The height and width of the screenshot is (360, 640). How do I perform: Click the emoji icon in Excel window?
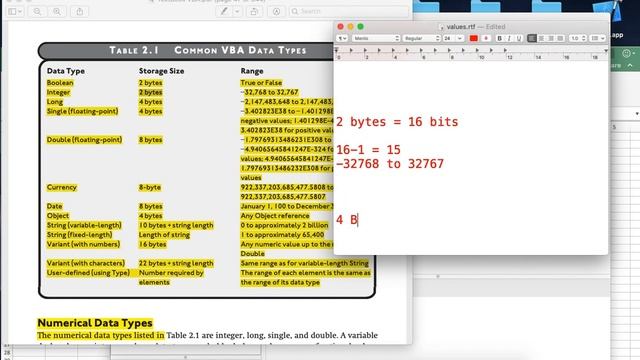627,53
